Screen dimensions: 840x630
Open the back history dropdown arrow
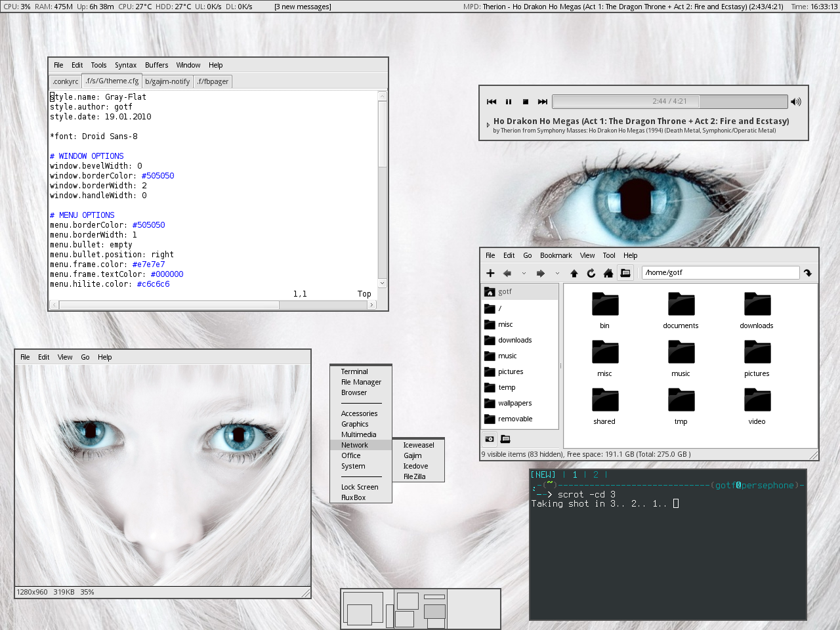pos(524,273)
